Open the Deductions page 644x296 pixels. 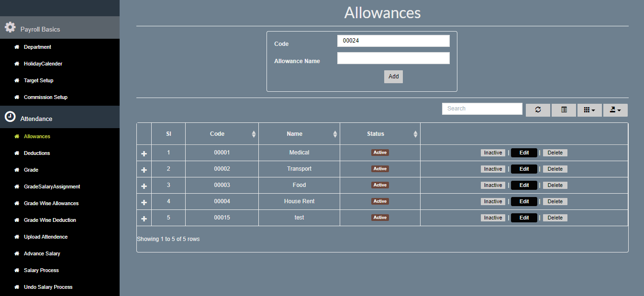point(37,153)
